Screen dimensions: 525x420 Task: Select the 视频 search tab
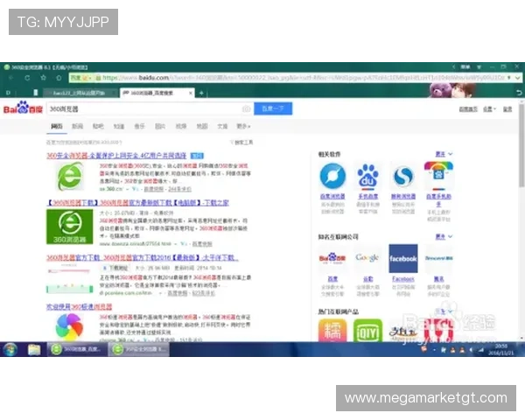pos(181,126)
